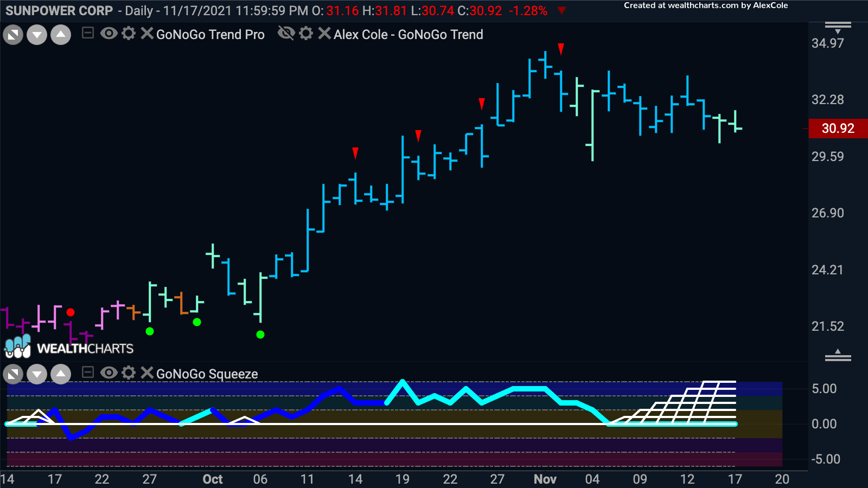Image resolution: width=868 pixels, height=488 pixels.
Task: Toggle visibility of GoNoGo Squeeze indicator
Action: 109,373
